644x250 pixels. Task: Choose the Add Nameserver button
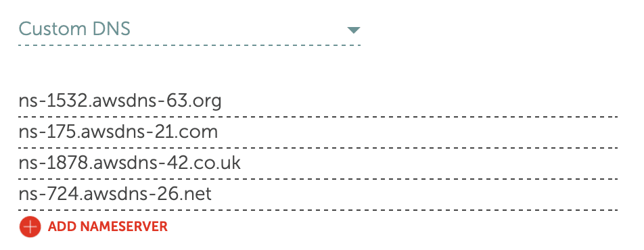(93, 226)
